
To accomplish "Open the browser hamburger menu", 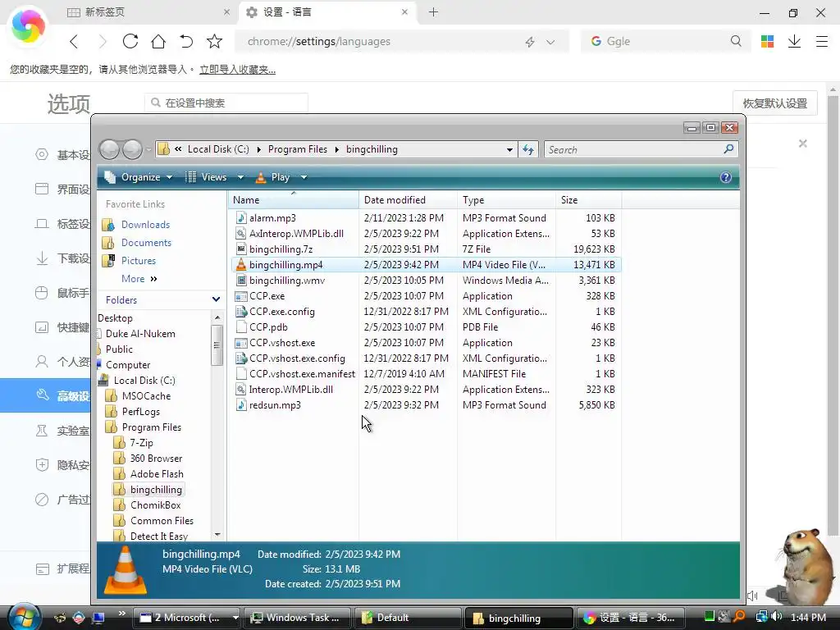I will click(x=822, y=41).
